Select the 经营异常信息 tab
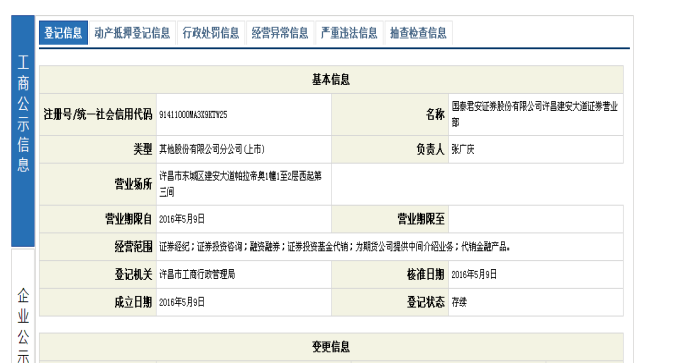 point(280,33)
